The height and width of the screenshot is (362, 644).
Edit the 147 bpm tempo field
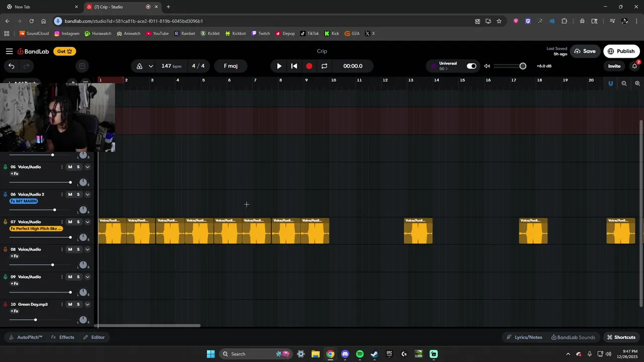[171, 66]
